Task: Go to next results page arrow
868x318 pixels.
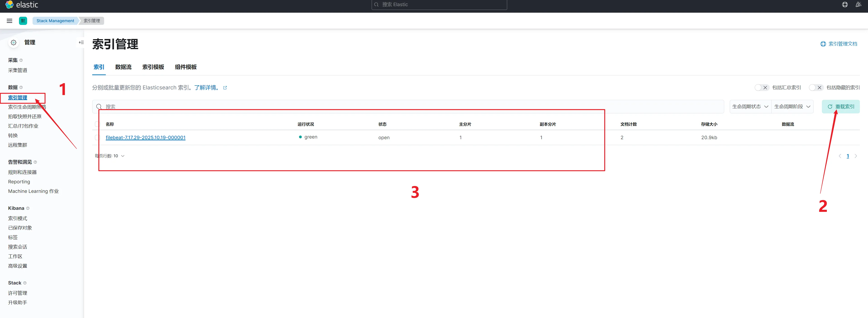Action: click(856, 156)
